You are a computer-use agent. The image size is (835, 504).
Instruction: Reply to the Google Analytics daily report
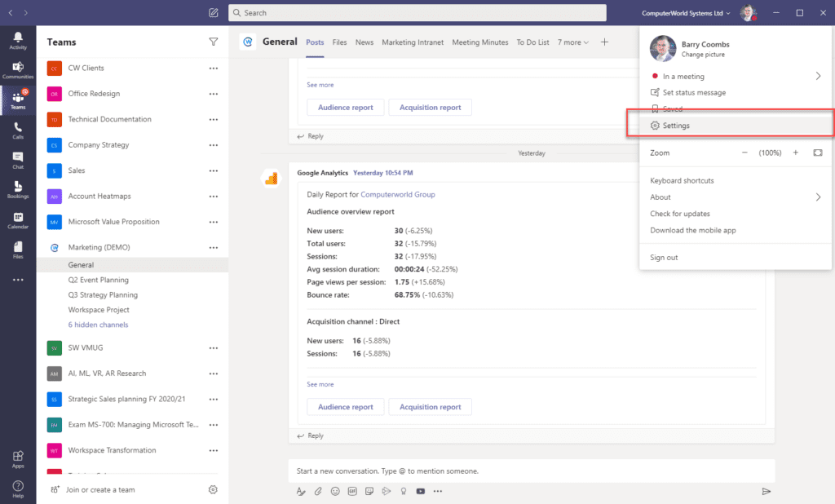click(x=311, y=435)
